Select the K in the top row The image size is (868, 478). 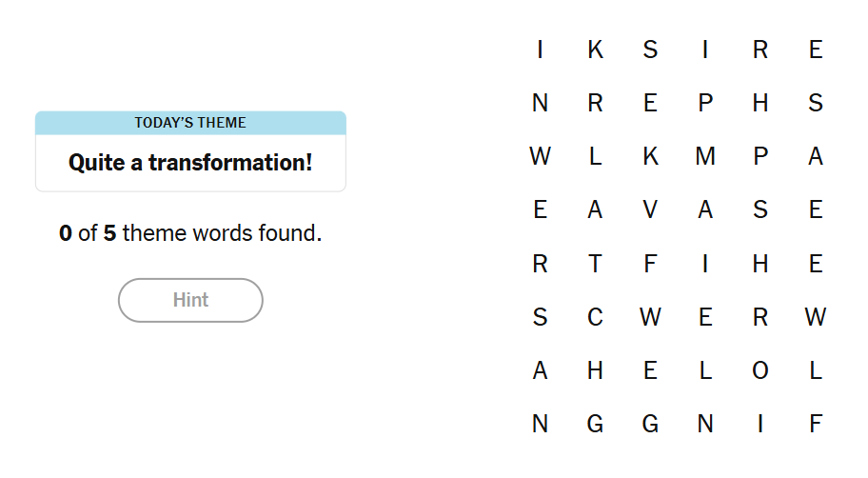pos(595,50)
